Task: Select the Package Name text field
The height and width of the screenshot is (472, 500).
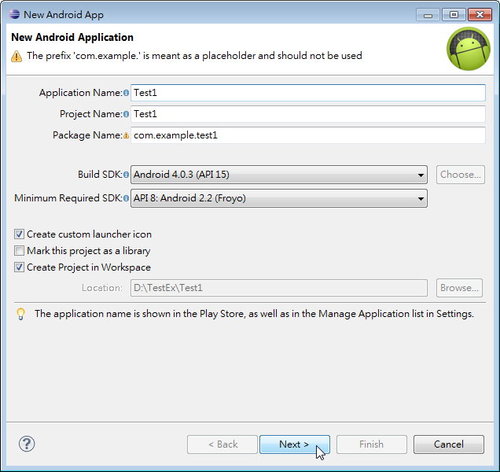Action: point(308,135)
